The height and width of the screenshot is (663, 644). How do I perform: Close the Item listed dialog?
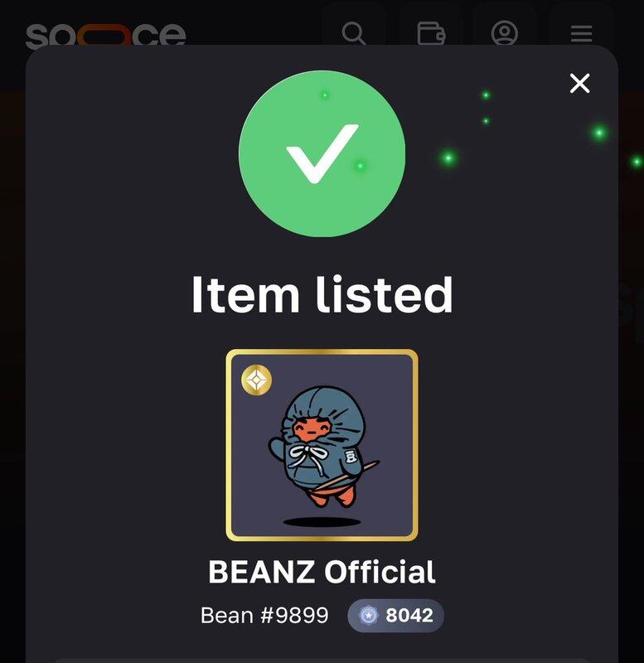click(579, 84)
